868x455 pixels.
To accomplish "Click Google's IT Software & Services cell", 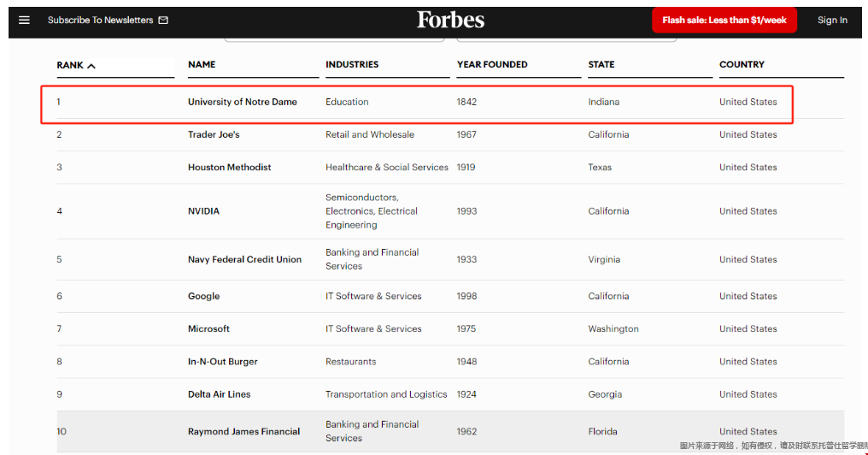I will click(x=373, y=297).
